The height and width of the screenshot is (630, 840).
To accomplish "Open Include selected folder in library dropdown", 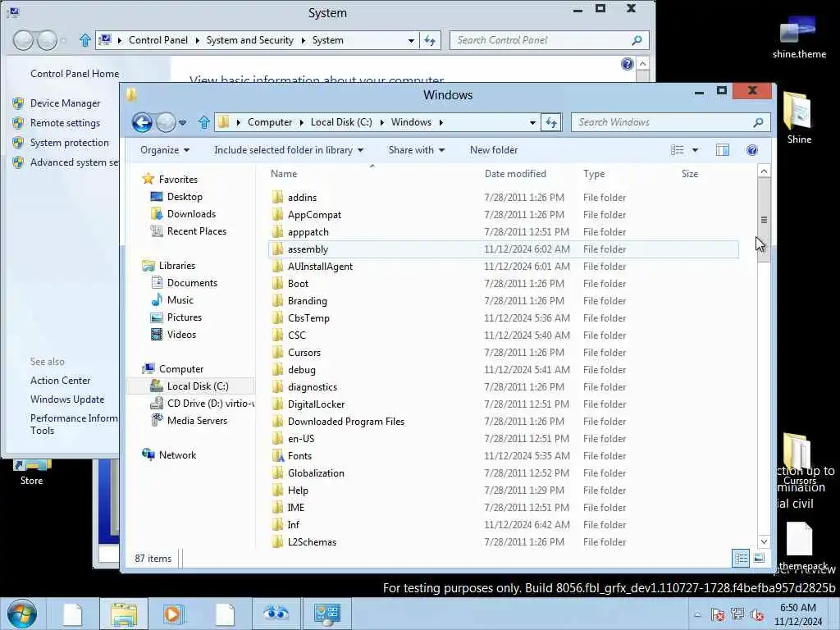I will (289, 150).
